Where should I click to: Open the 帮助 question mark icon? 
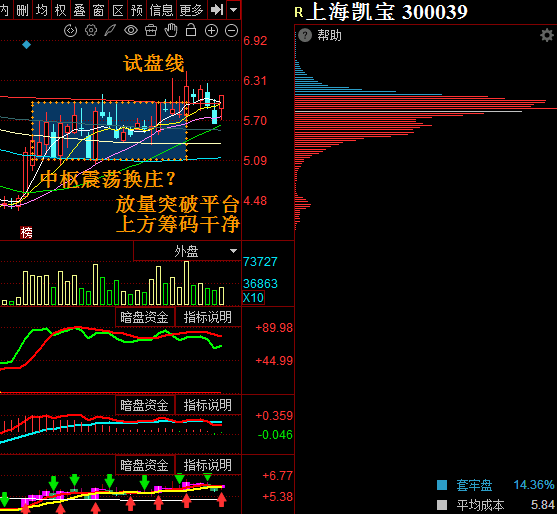[305, 35]
